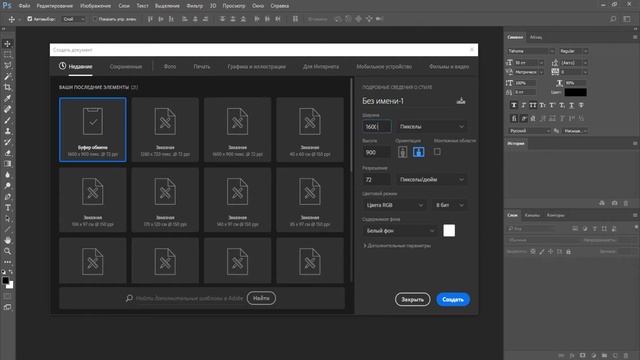Switch to the Каналы panel tab

532,215
